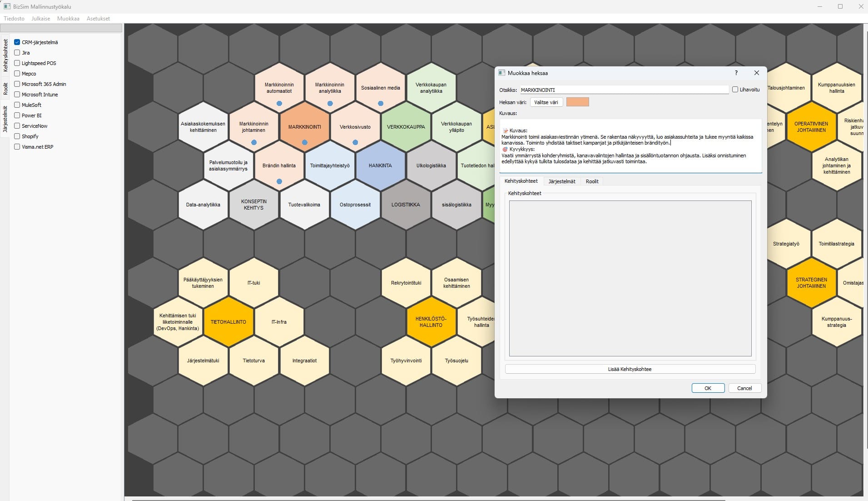Viewport: 868px width, 501px height.
Task: Open the Tiedosto menu
Action: (x=14, y=19)
